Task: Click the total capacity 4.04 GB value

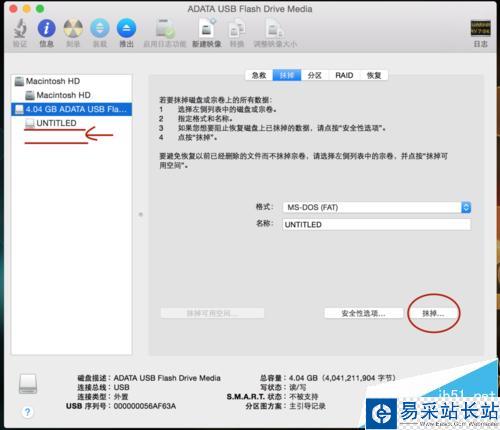Action: [342, 378]
